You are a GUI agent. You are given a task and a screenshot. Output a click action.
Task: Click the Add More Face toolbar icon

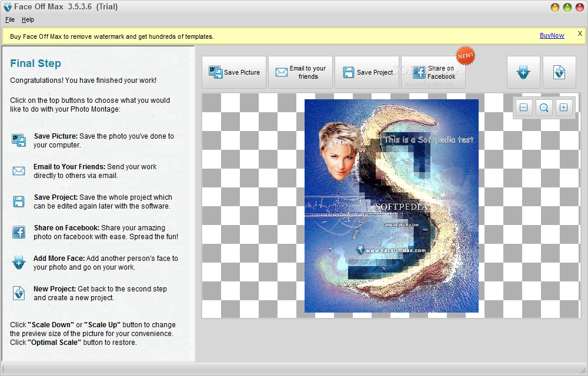[523, 72]
